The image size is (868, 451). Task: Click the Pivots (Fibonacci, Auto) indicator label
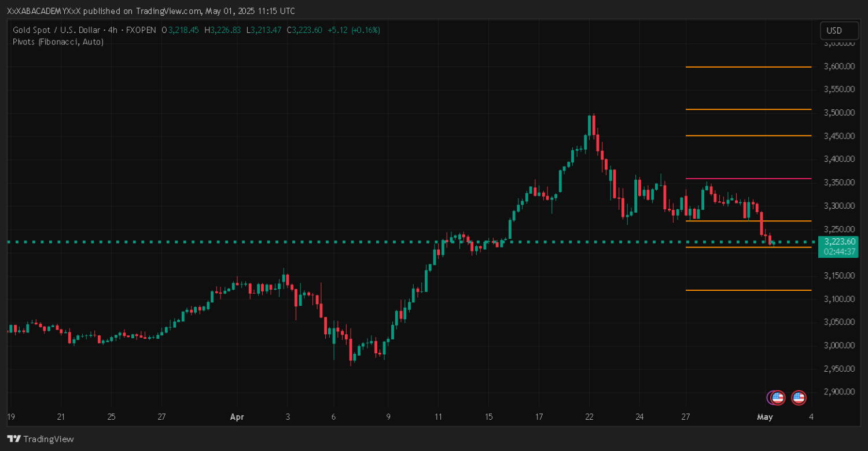[58, 42]
